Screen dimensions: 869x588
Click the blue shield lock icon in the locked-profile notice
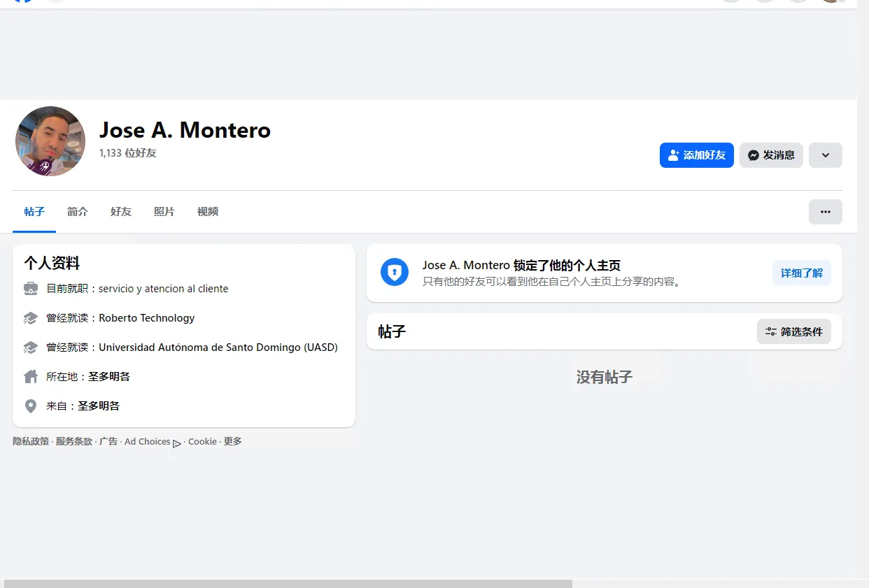[394, 273]
